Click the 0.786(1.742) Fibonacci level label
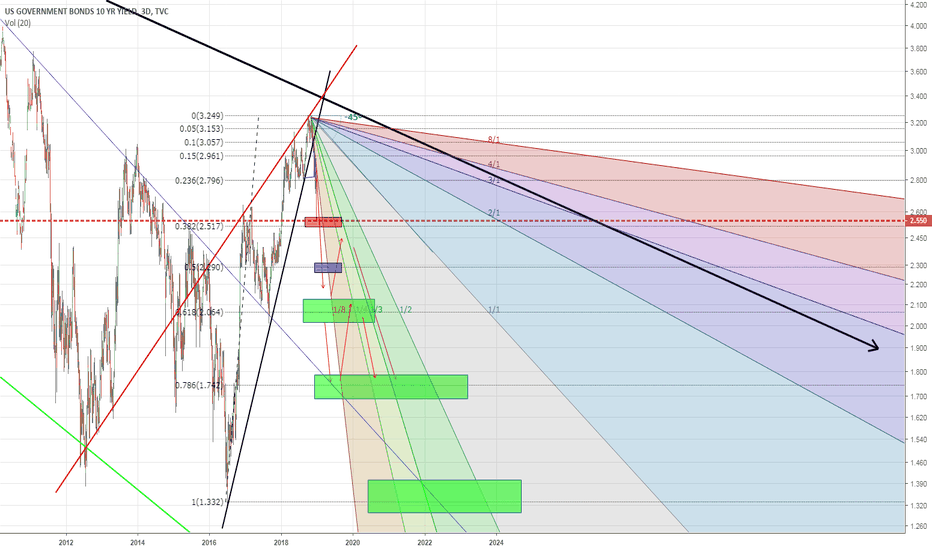Screen dimensions: 932x550 click(199, 385)
